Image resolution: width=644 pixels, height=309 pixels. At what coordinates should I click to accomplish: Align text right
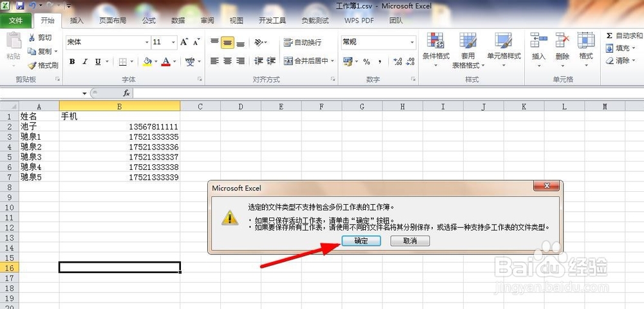(241, 61)
